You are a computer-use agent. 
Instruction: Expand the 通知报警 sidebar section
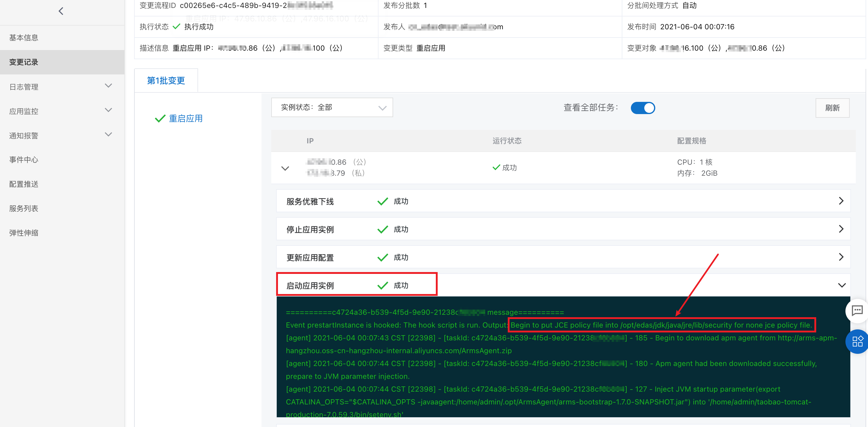[108, 134]
